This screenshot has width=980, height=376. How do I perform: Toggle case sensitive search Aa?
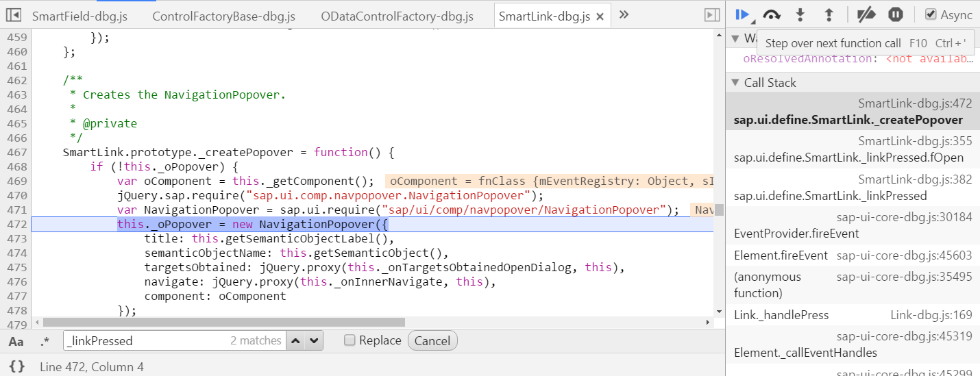16,341
